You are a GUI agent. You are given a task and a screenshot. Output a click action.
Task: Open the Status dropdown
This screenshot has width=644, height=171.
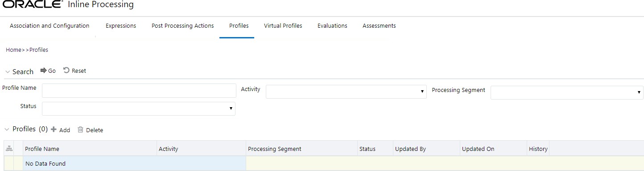click(x=139, y=108)
